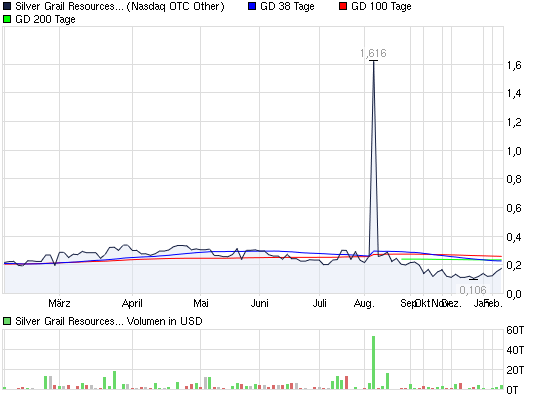Click the 60T volume axis label

[515, 330]
